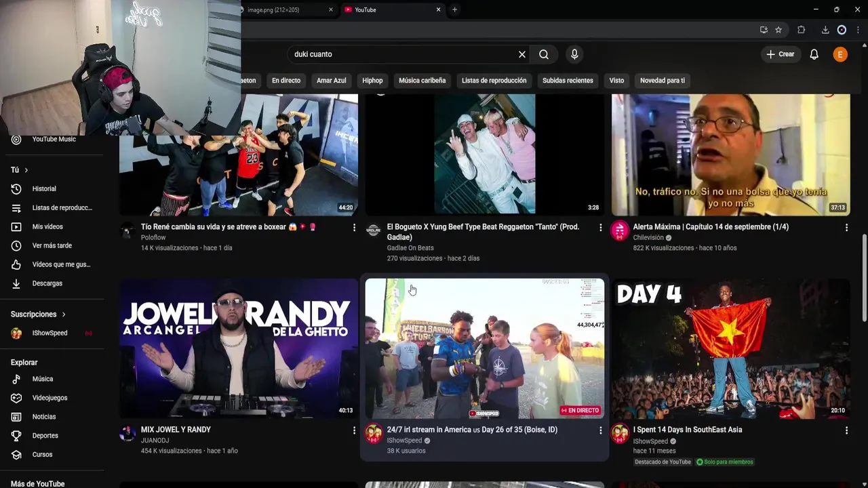
Task: Open the Chrome three-dot menu
Action: coord(858,30)
